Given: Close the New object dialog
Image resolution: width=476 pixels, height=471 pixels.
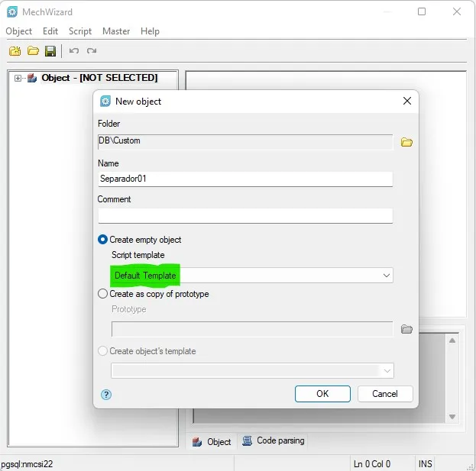Looking at the screenshot, I should pyautogui.click(x=407, y=101).
